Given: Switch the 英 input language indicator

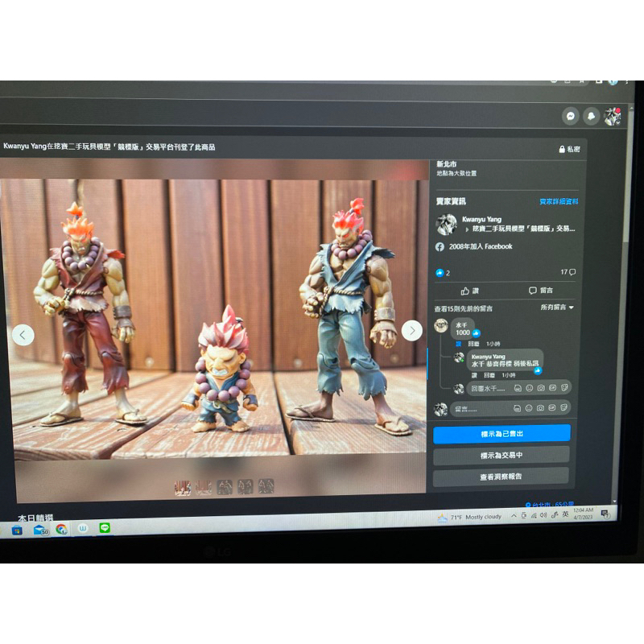Looking at the screenshot, I should point(565,514).
